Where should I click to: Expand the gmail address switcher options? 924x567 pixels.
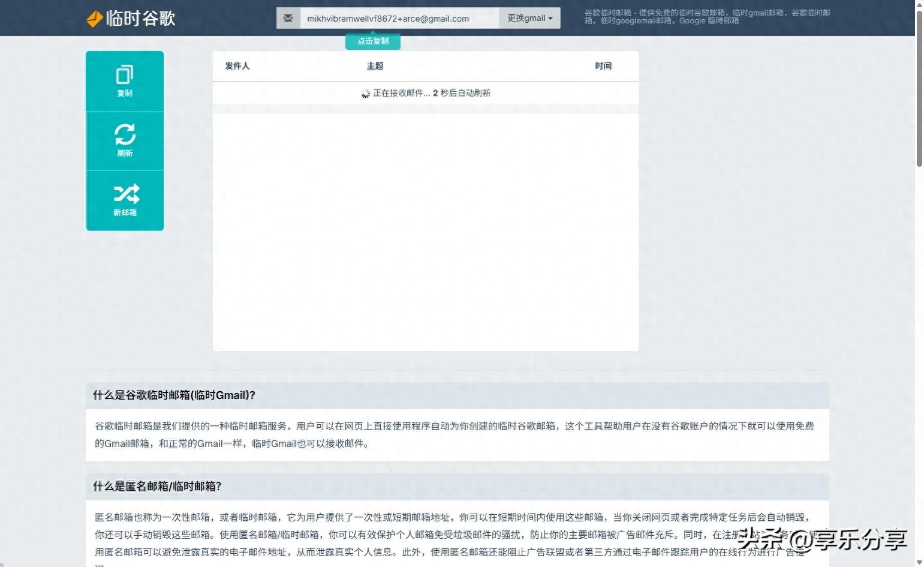coord(528,18)
